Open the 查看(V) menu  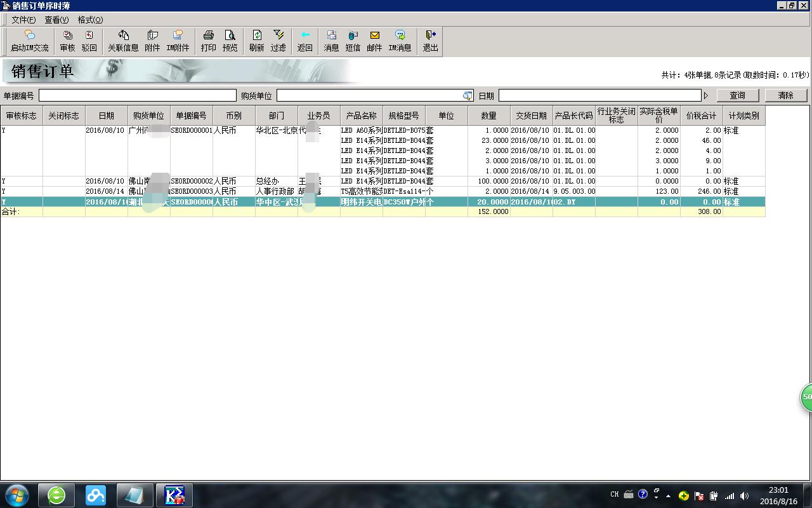click(x=56, y=20)
